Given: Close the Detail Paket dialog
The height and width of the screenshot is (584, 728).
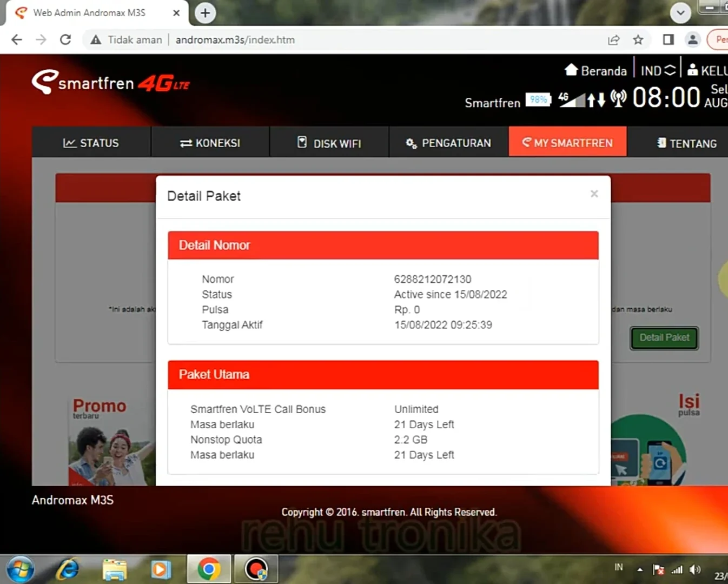Looking at the screenshot, I should pos(594,194).
